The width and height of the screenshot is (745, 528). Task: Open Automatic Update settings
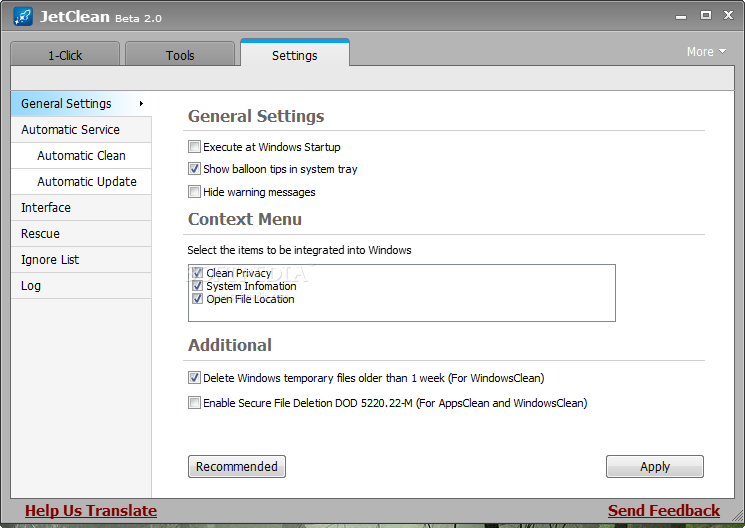81,182
